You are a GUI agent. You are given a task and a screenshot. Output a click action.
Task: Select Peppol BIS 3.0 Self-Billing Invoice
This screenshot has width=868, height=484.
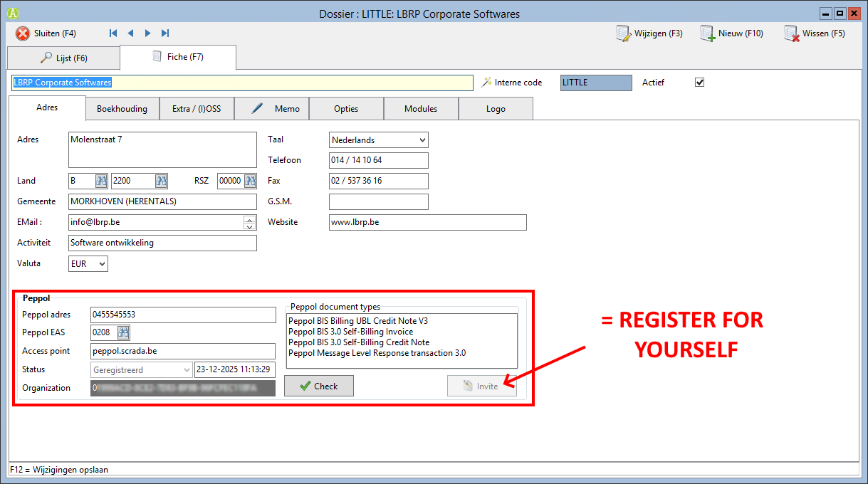[350, 332]
